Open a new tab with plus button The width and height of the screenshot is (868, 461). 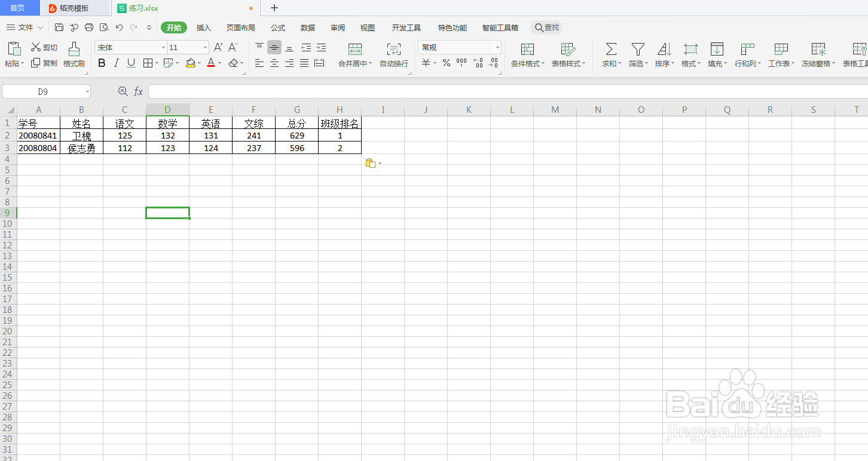coord(274,8)
